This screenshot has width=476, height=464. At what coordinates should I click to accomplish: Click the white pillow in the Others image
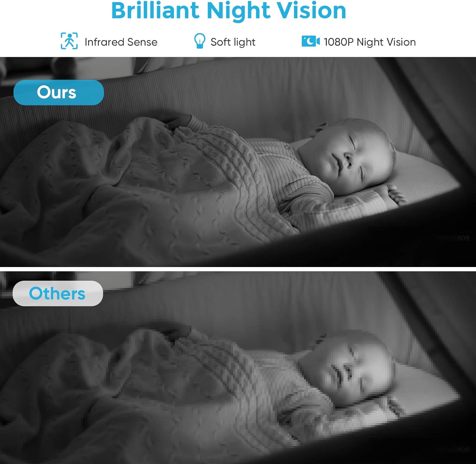tap(422, 384)
